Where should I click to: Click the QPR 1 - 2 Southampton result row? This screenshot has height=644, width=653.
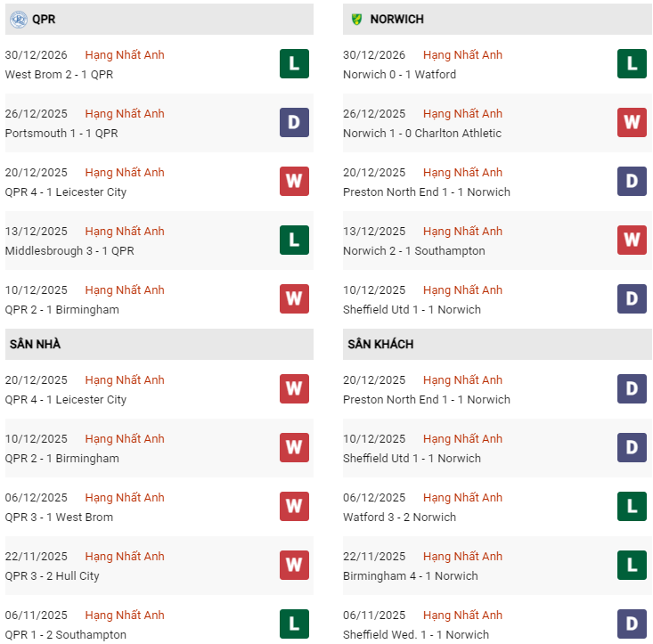coord(66,635)
